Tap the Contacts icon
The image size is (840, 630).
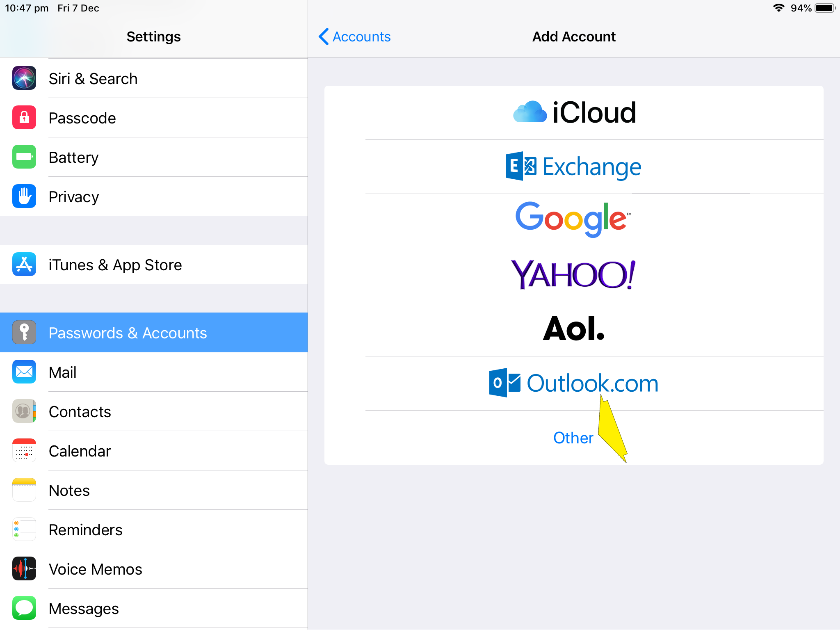coord(24,411)
